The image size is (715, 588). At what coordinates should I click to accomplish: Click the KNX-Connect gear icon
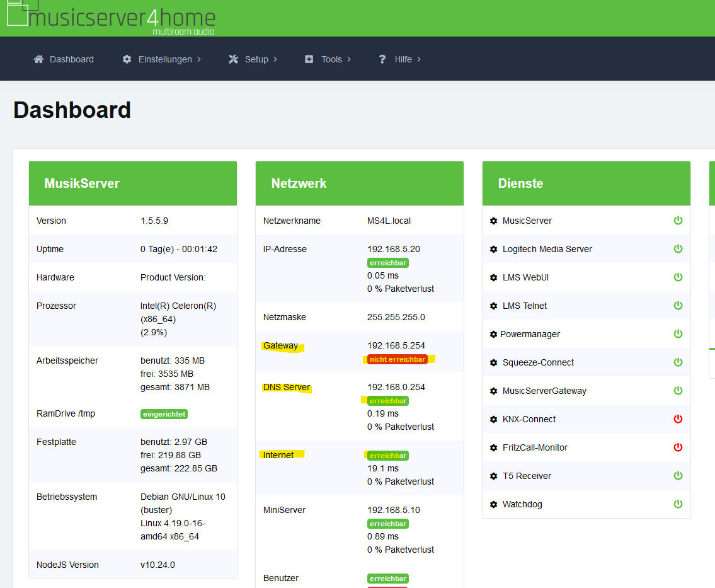click(493, 419)
